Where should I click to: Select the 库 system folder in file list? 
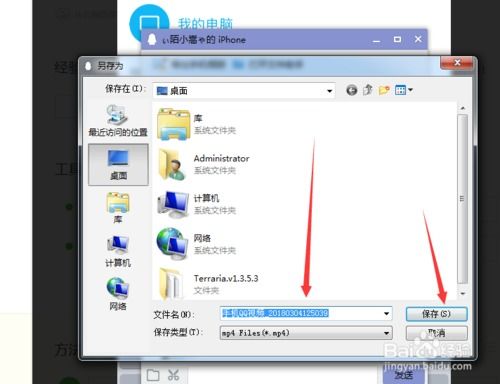pos(197,124)
